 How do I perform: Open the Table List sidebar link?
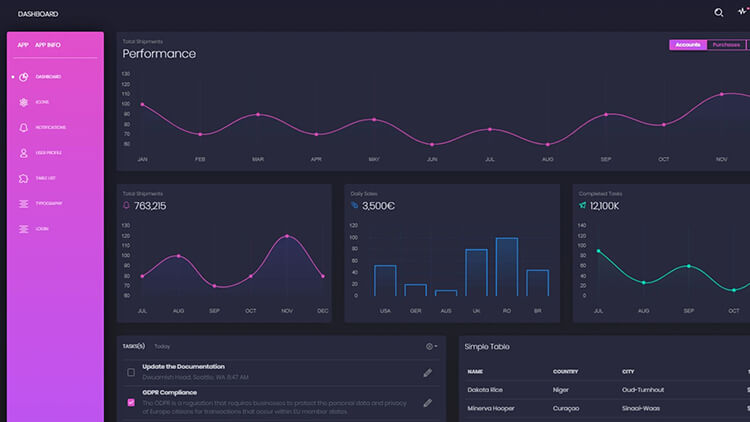(x=45, y=178)
